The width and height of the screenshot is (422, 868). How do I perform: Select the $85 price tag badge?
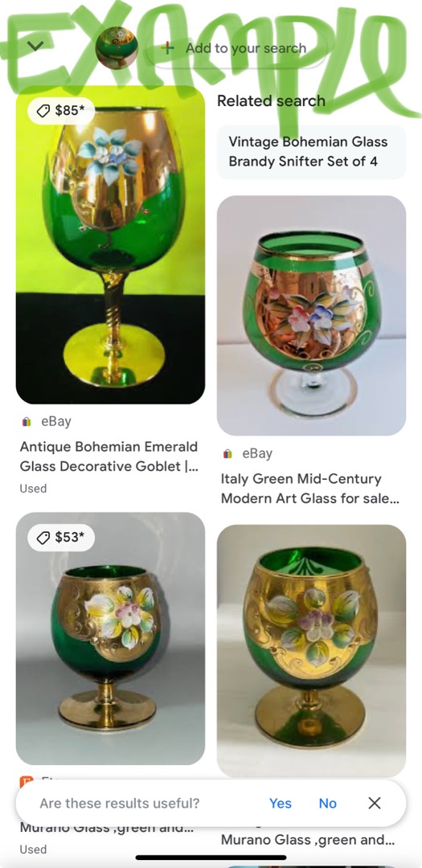(61, 110)
